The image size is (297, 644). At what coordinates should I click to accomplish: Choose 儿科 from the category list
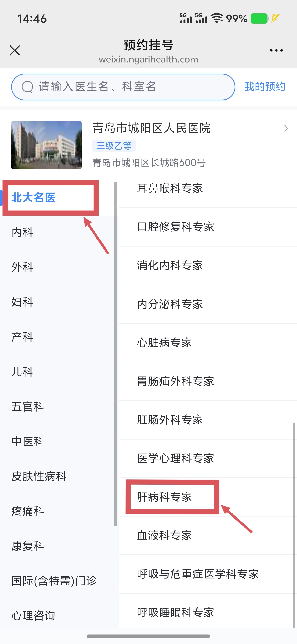[22, 372]
